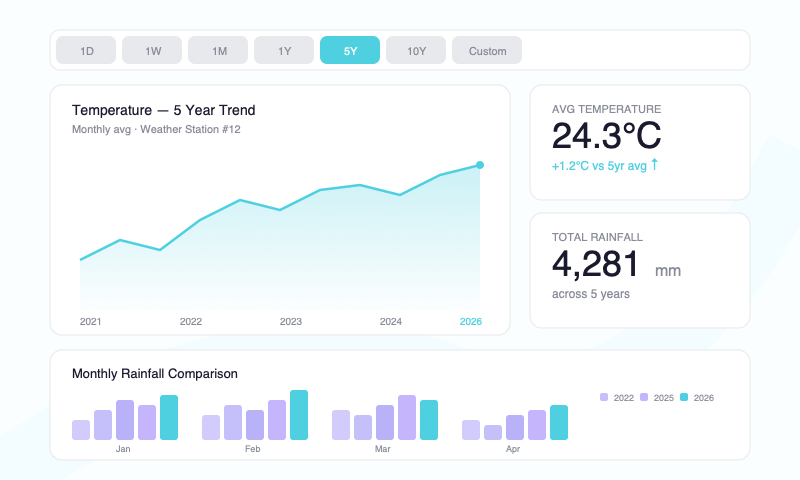Switch to the 1W range
This screenshot has height=480, width=800.
152,50
